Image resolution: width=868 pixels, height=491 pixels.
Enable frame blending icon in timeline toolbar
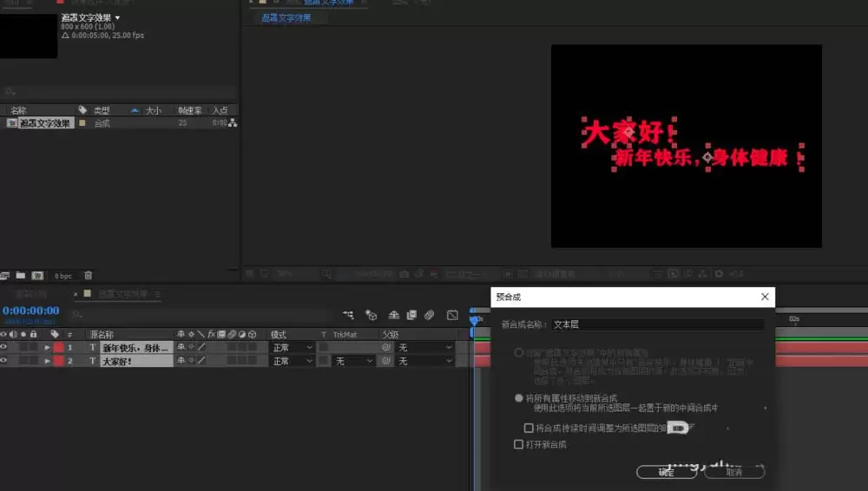tap(411, 315)
